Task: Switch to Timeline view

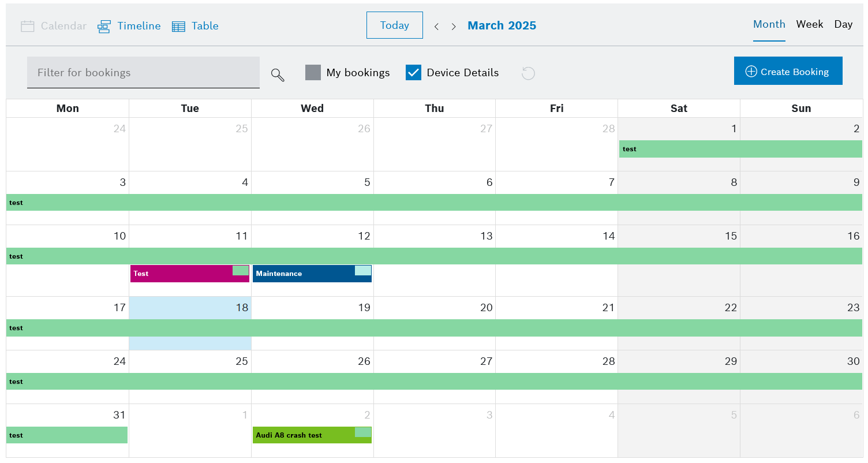Action: 104,27
